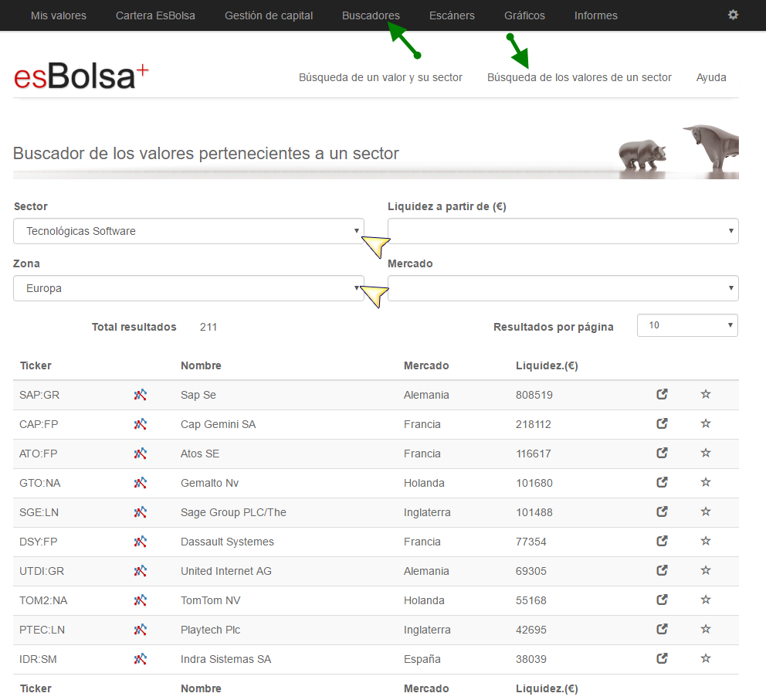Star the TomTom NV row
The height and width of the screenshot is (700, 766).
pyautogui.click(x=706, y=600)
